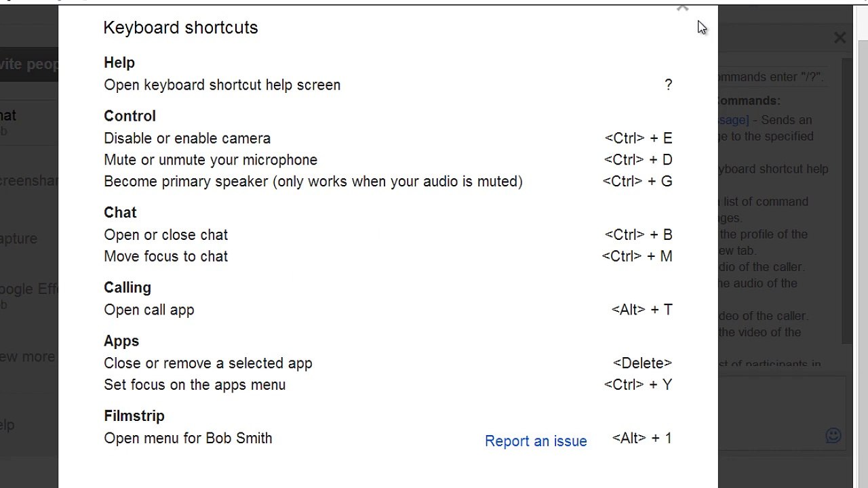Select Screenshare in the left sidebar
The image size is (868, 488).
28,181
